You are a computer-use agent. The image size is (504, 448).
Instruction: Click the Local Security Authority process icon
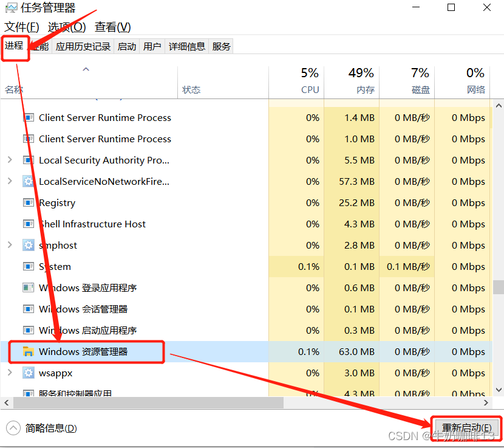point(29,160)
